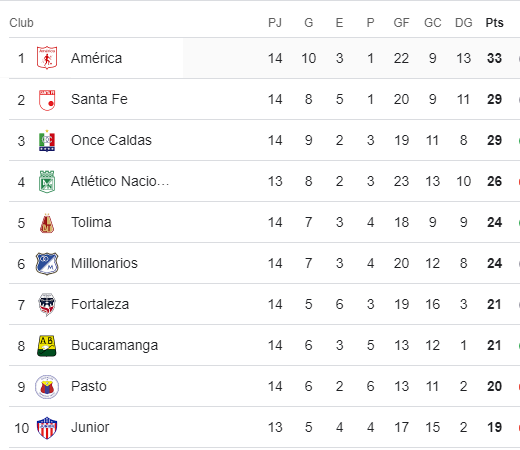The height and width of the screenshot is (450, 520).
Task: Click the Once Caldas team name
Action: [111, 140]
